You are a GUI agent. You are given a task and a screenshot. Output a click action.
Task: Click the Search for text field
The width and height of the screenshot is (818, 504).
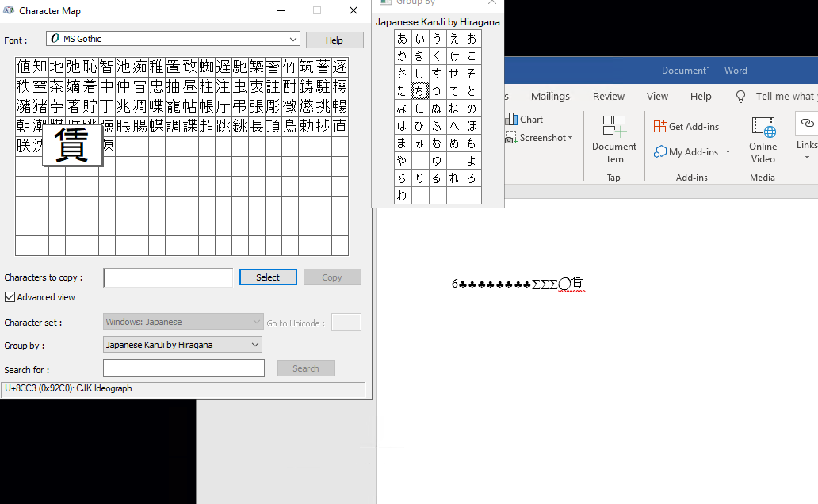(184, 368)
